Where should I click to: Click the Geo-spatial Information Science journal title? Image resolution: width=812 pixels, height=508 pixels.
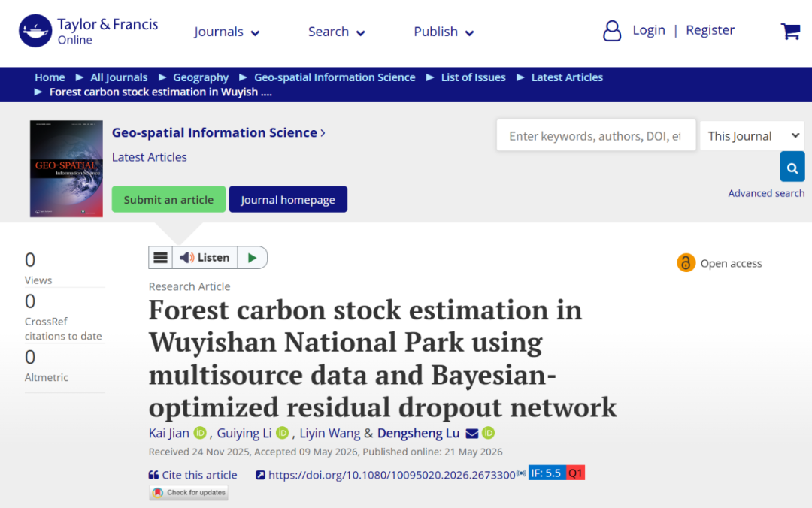pos(218,132)
